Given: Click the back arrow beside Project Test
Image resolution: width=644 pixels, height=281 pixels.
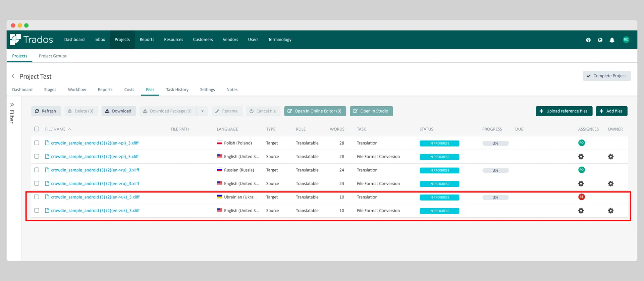Looking at the screenshot, I should (x=13, y=76).
